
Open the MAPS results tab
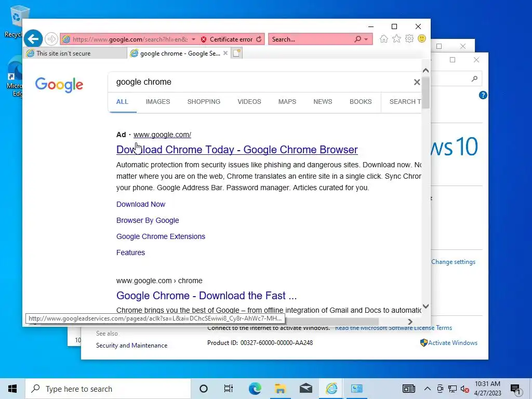(x=287, y=102)
